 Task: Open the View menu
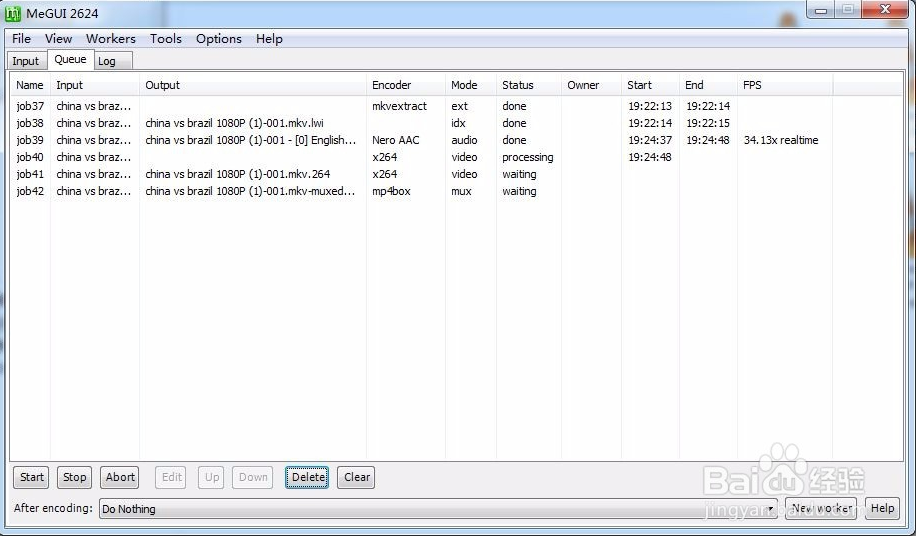click(x=58, y=39)
